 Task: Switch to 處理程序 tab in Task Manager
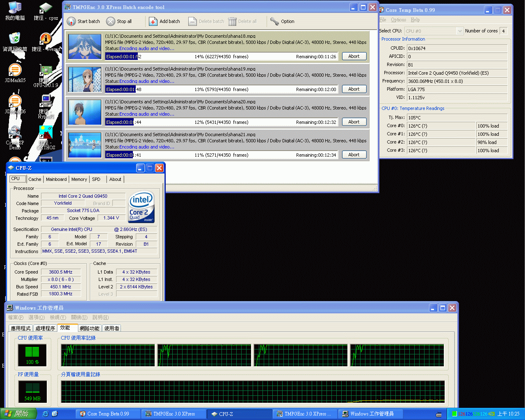click(x=45, y=328)
